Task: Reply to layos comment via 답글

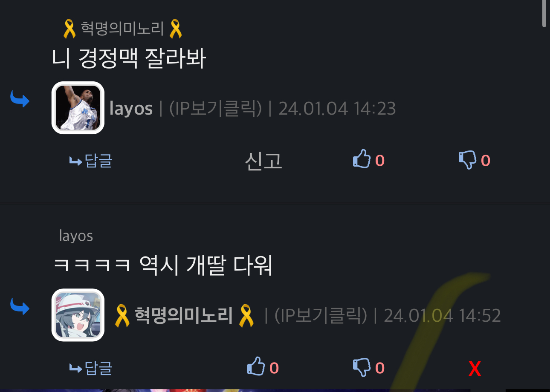Action: pyautogui.click(x=91, y=161)
